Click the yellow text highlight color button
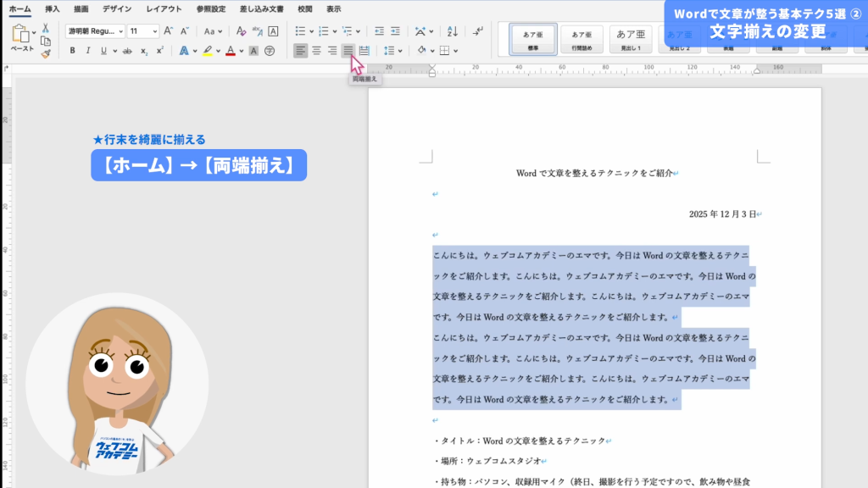Screen dimensions: 868x488 [x=207, y=51]
